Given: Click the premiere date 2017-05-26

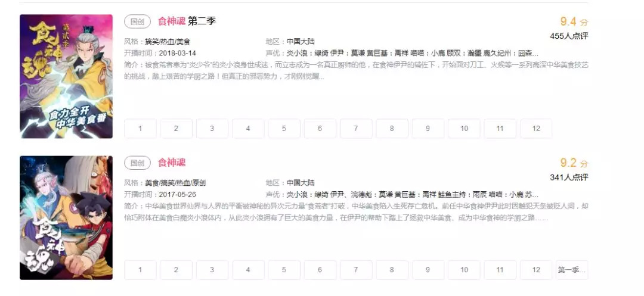Looking at the screenshot, I should [x=178, y=194].
